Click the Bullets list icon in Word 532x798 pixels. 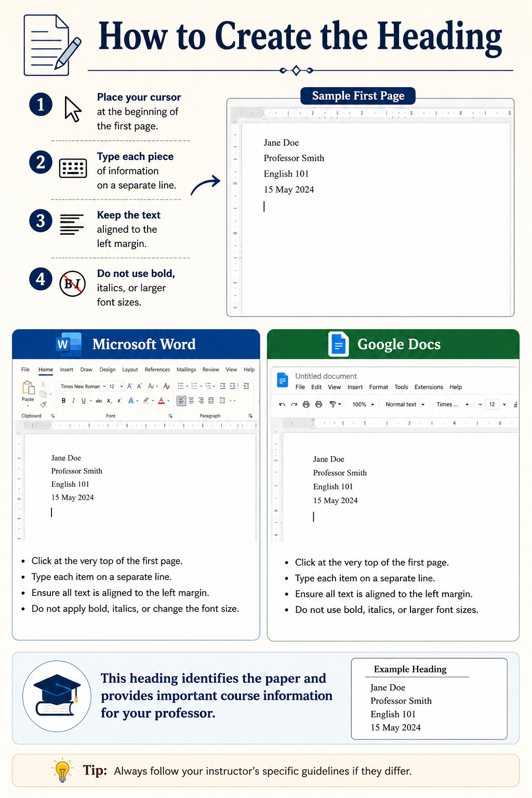(181, 386)
